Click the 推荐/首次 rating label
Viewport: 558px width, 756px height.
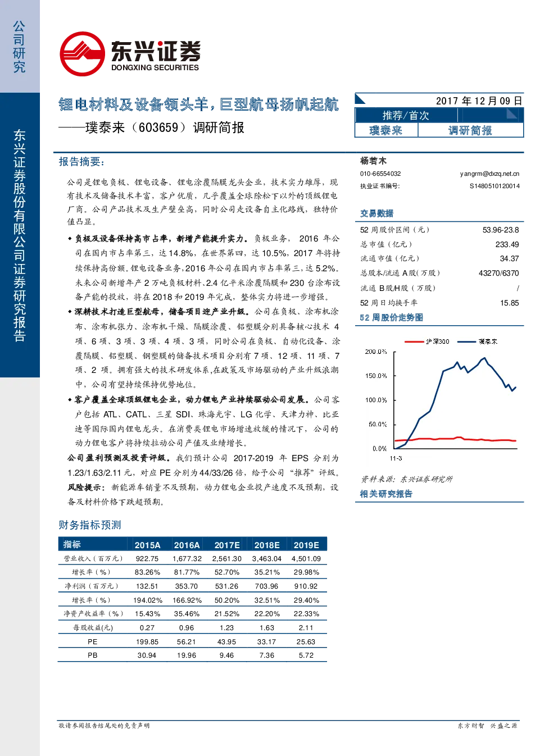[x=406, y=115]
